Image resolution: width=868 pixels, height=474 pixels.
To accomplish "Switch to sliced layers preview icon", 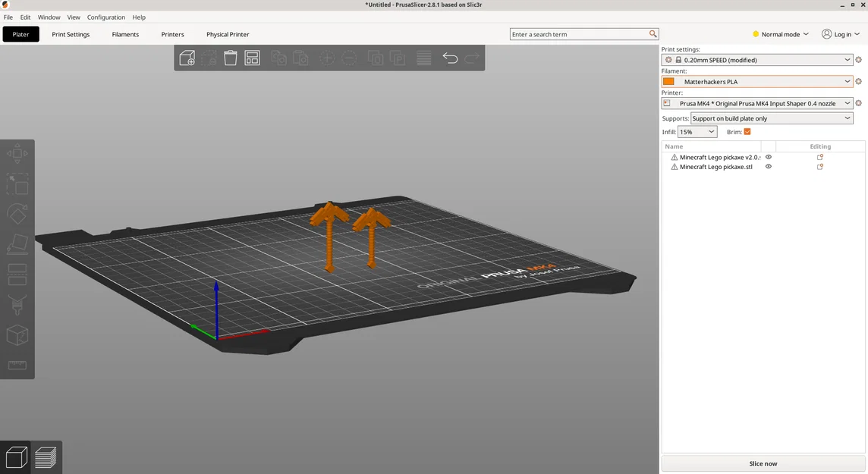I will point(46,457).
